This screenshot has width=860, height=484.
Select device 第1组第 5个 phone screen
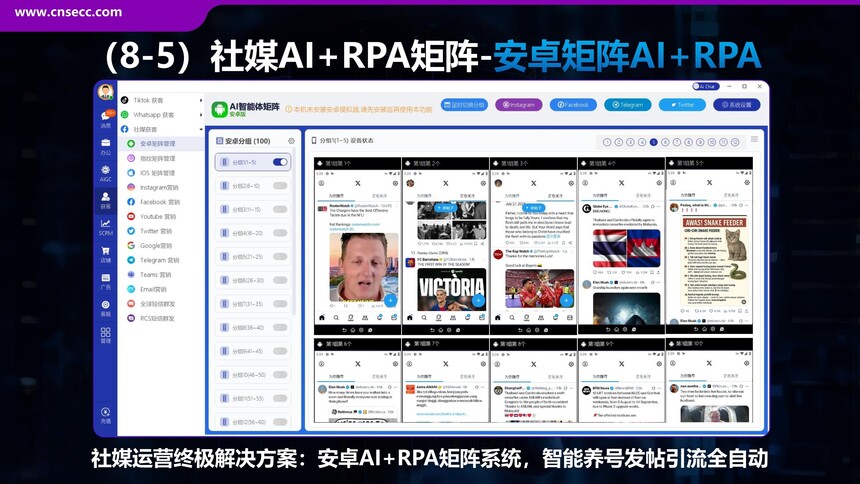pos(709,246)
